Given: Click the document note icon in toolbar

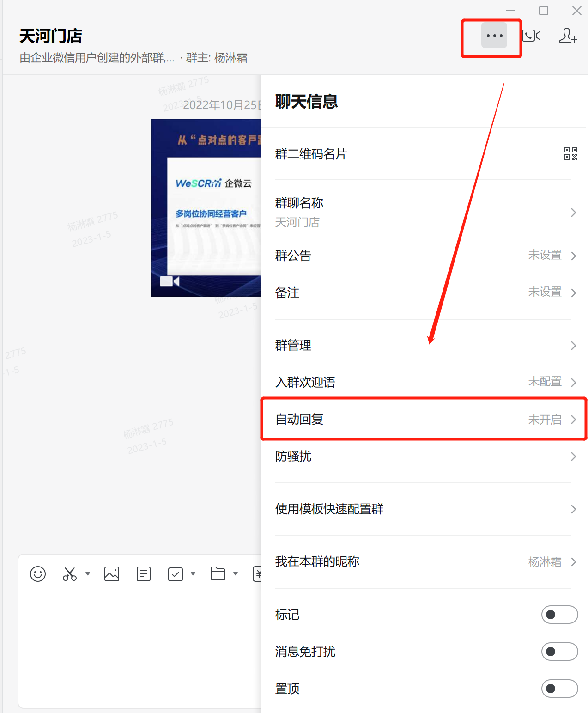Looking at the screenshot, I should [144, 574].
